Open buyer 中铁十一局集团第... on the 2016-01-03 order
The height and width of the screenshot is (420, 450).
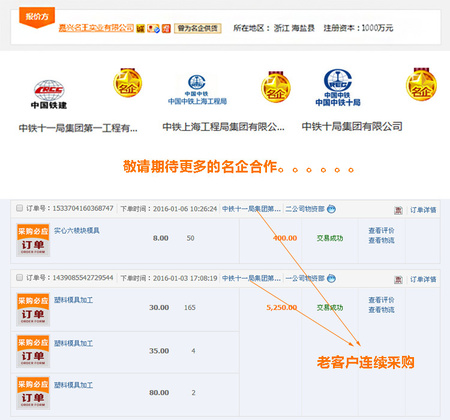tap(251, 278)
